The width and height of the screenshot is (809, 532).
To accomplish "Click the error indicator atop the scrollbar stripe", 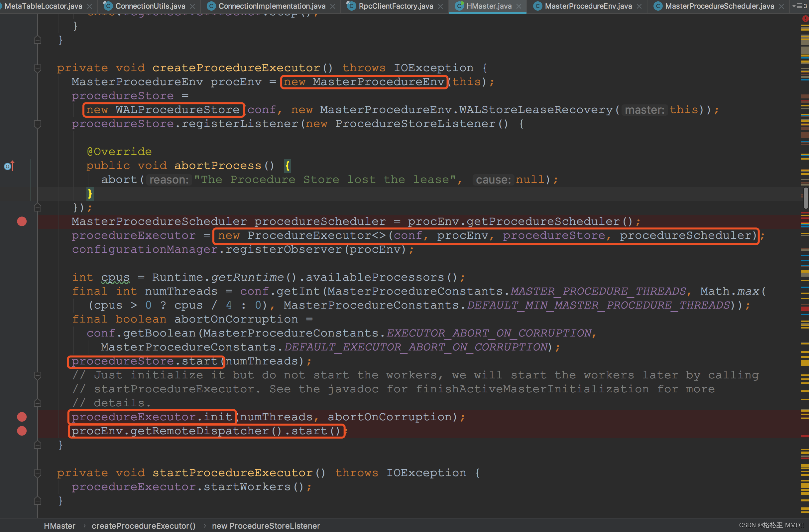I will click(805, 19).
